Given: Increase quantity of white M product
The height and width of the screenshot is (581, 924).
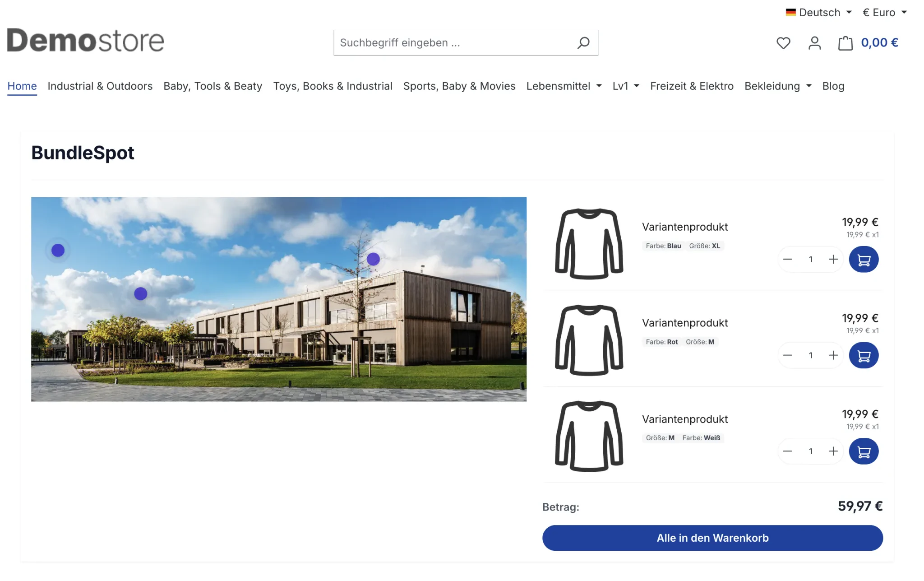Looking at the screenshot, I should 833,451.
